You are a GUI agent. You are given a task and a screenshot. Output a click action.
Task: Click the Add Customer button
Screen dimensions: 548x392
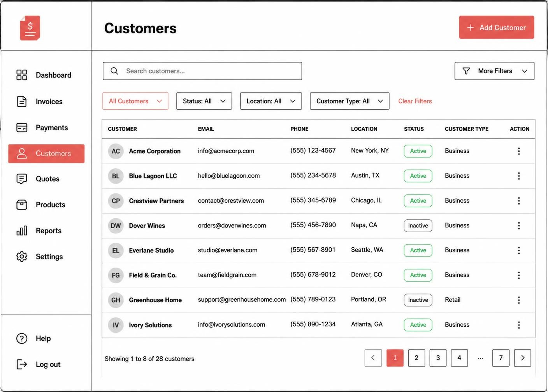click(x=497, y=27)
